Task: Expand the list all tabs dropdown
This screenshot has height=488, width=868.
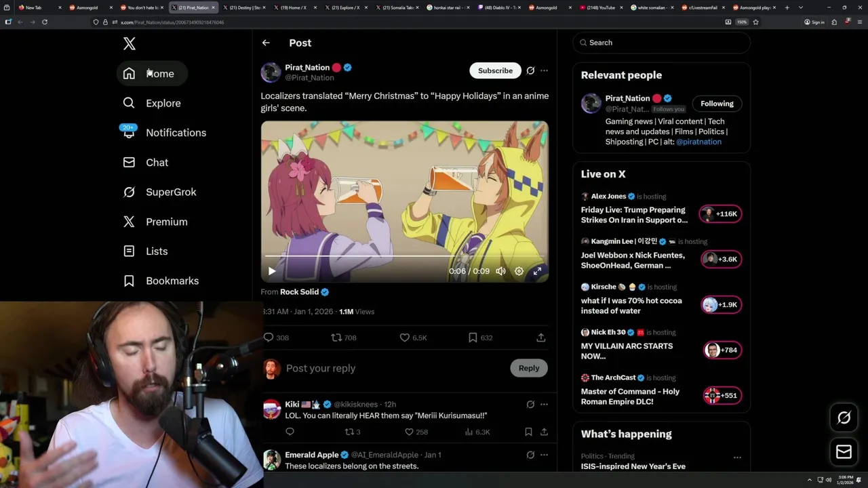Action: [x=801, y=7]
